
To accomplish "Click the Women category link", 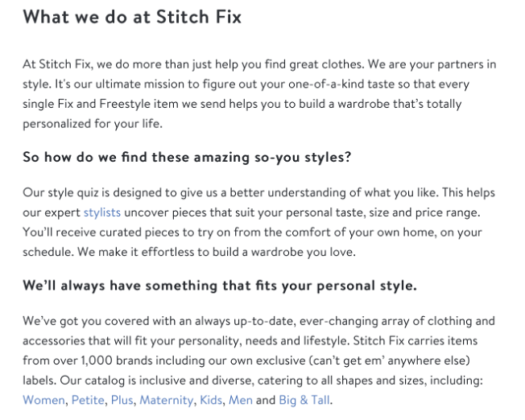I will tap(44, 399).
